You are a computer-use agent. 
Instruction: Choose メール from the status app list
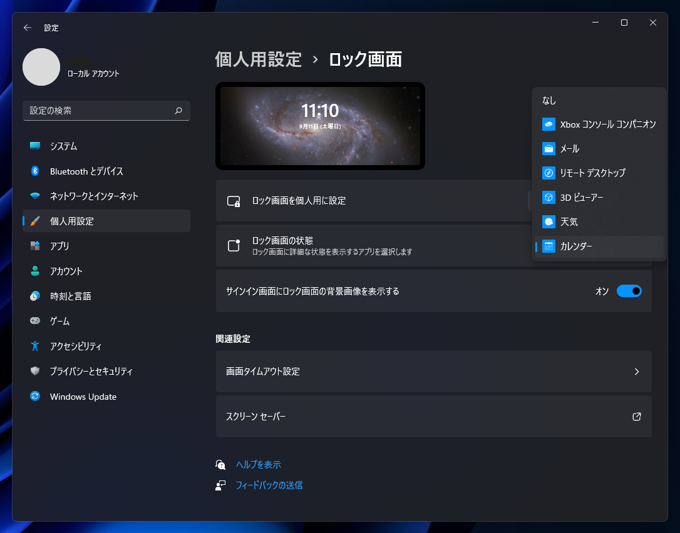598,149
